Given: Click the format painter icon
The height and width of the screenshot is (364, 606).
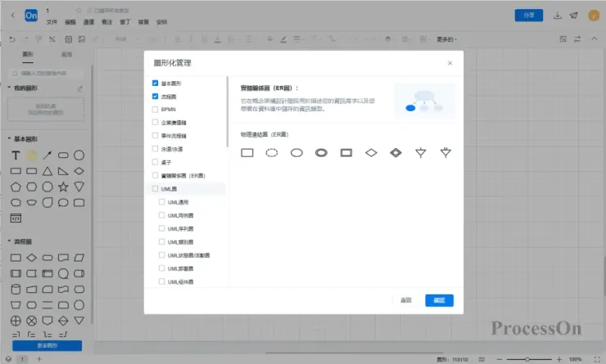Looking at the screenshot, I should tap(38, 39).
